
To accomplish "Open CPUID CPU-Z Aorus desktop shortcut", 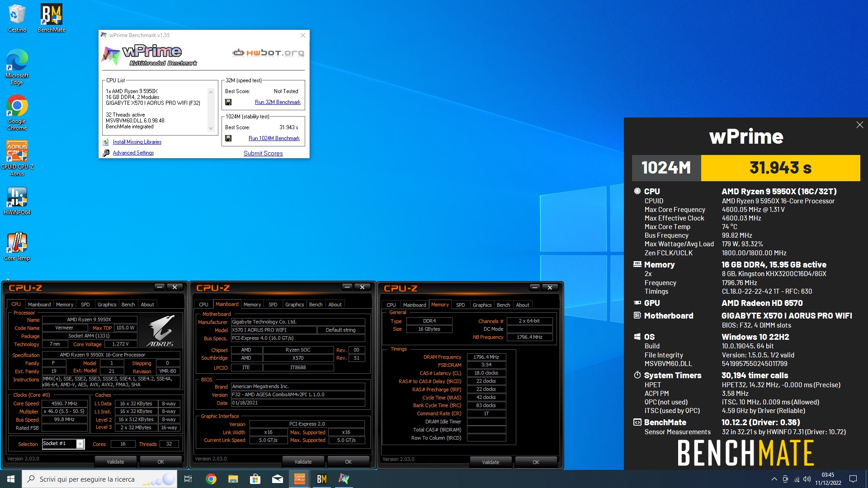I will pos(17,158).
